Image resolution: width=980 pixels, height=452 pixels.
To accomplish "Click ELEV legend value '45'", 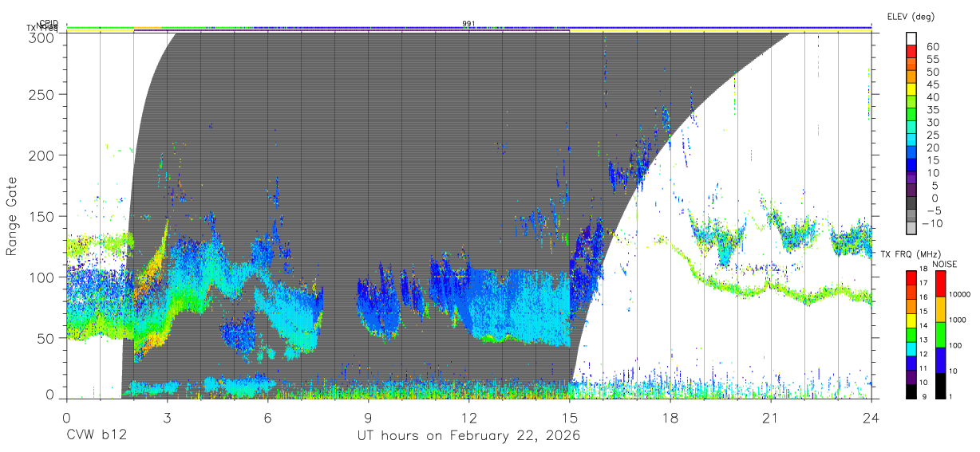I will click(932, 85).
